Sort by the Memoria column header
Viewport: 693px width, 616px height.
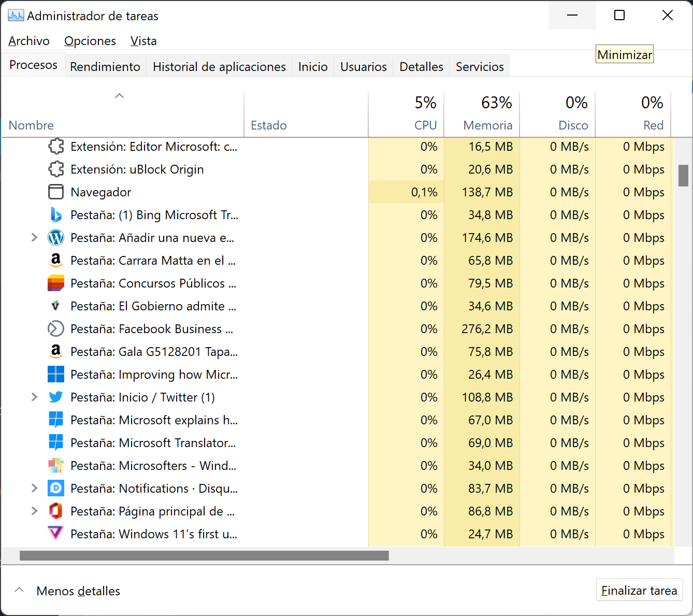pos(482,114)
